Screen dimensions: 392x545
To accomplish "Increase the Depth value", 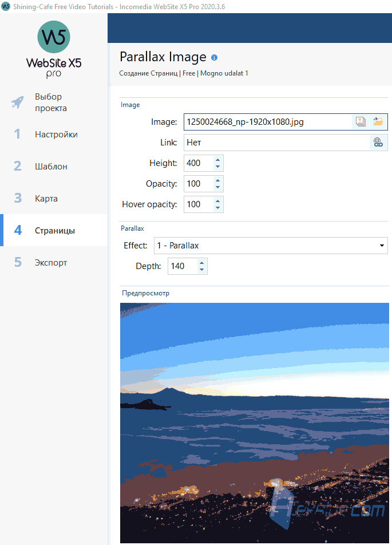I will [201, 263].
